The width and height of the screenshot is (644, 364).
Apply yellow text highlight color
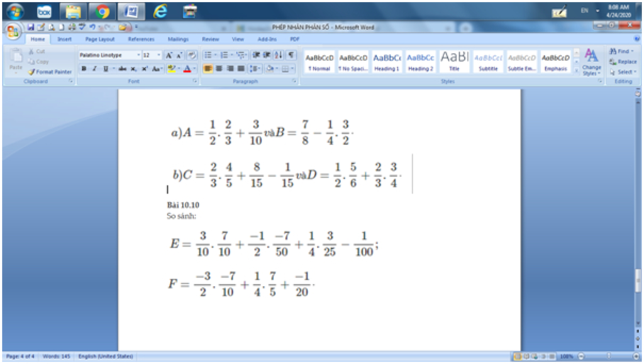171,69
